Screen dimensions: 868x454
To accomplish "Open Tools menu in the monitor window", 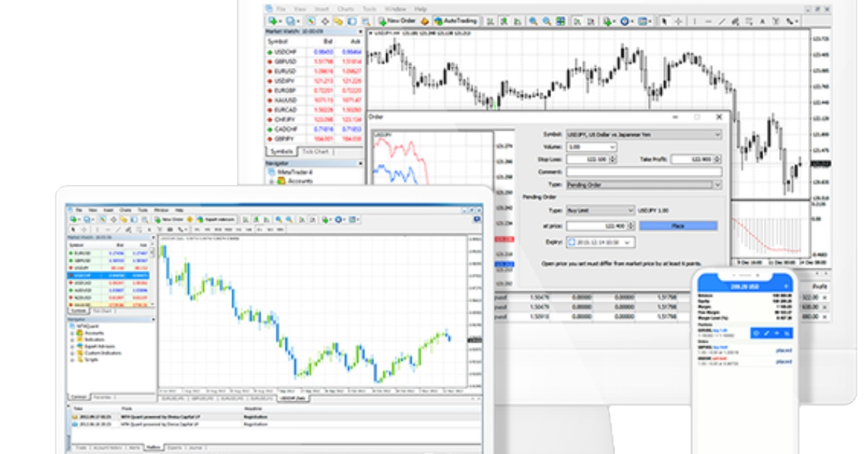I will click(x=370, y=9).
